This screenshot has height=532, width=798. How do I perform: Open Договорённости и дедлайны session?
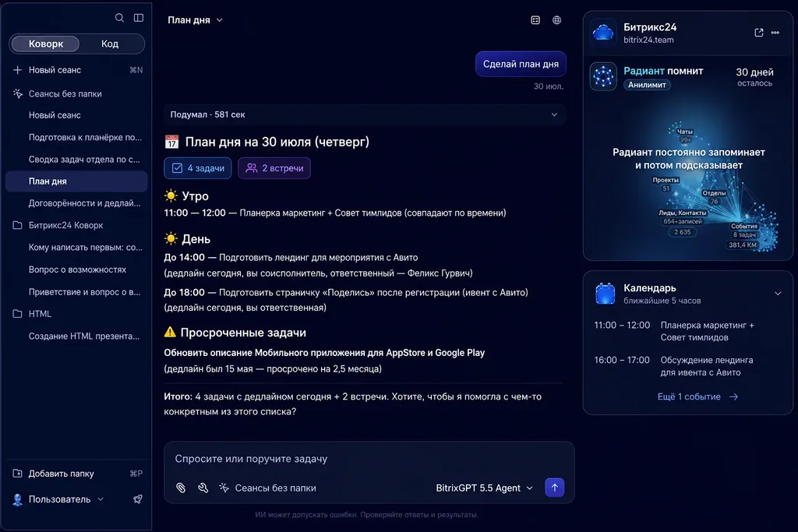click(x=76, y=203)
